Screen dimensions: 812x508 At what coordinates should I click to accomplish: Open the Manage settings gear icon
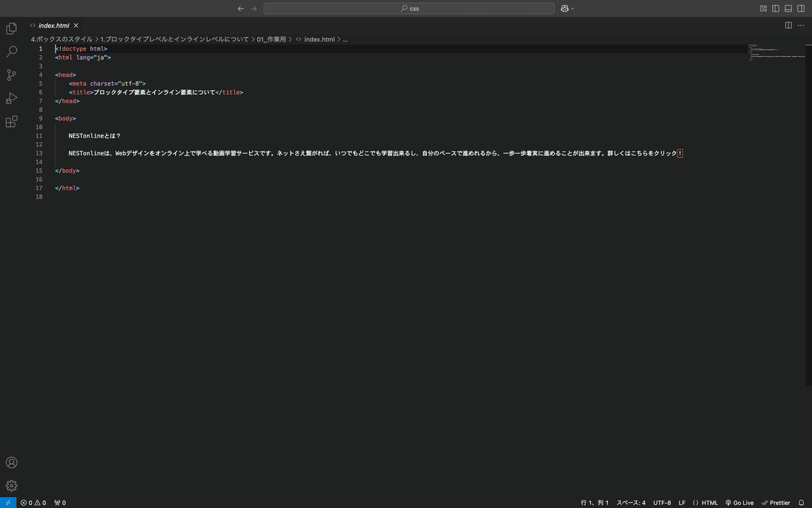point(11,486)
